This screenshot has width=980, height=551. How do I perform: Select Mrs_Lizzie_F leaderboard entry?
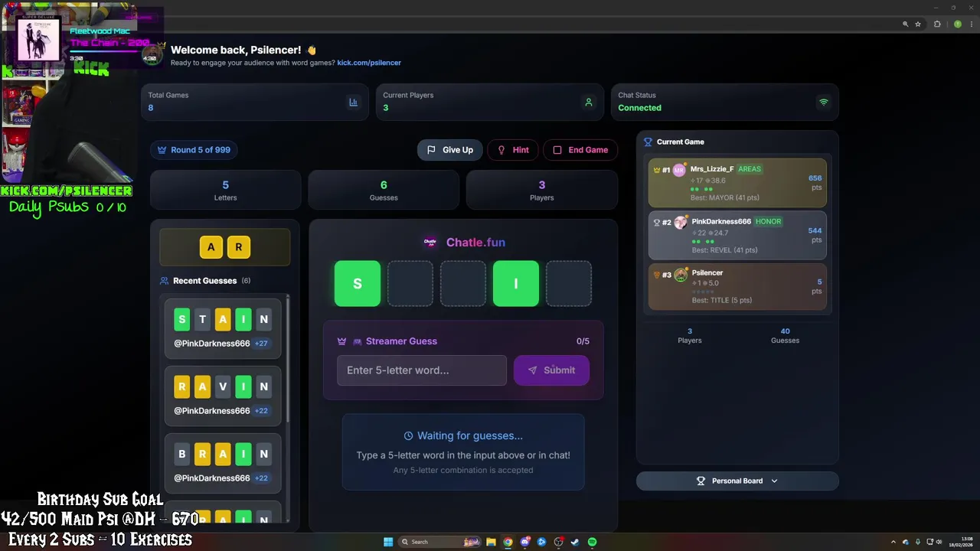(x=737, y=183)
